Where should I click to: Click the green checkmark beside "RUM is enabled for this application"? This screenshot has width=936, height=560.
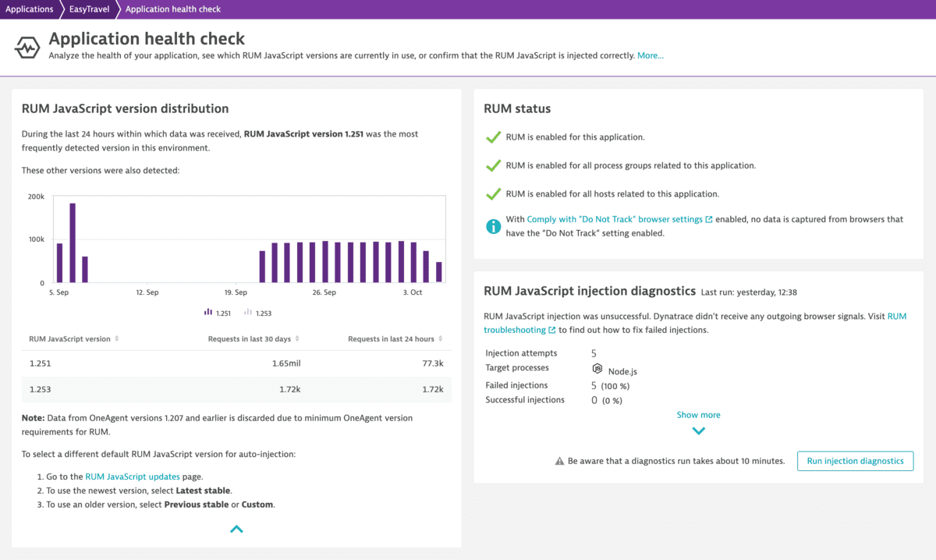click(493, 136)
